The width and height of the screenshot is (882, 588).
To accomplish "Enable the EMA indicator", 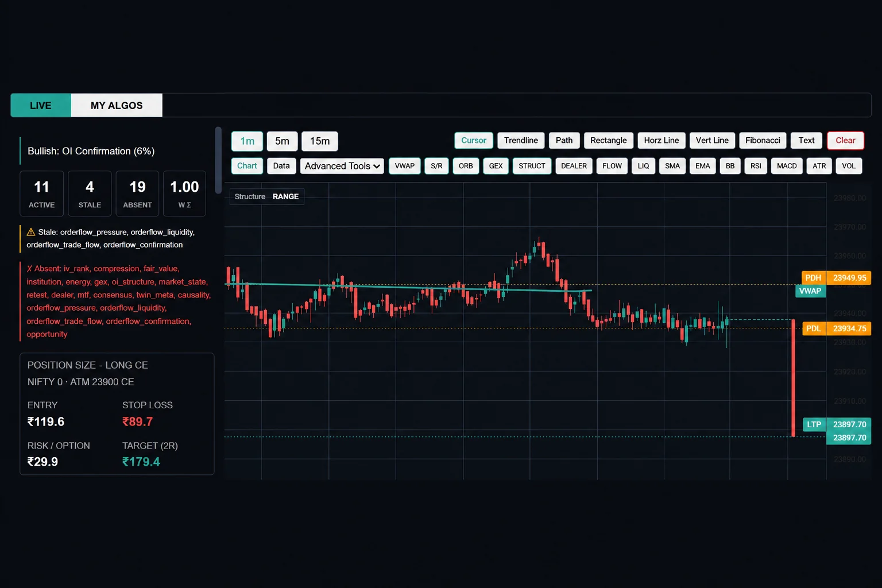I will (703, 166).
